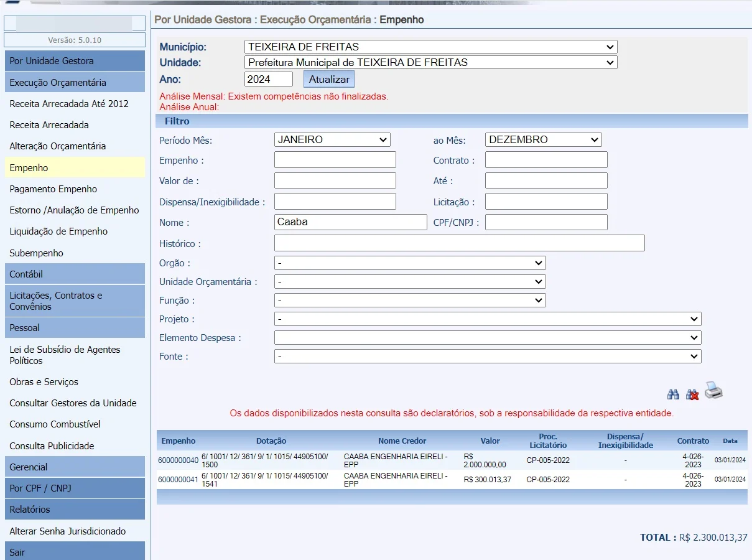Click the clear filter binoculars icon with red X

692,394
